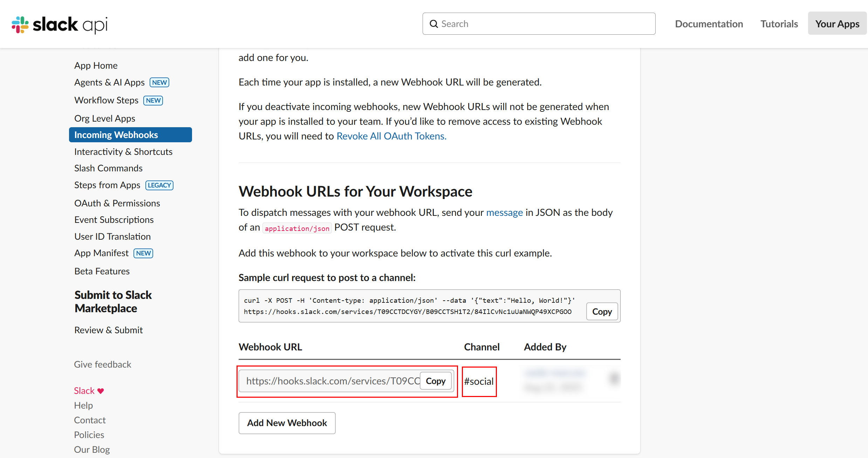Click the Revoke All OAuth Tokens link

(391, 136)
